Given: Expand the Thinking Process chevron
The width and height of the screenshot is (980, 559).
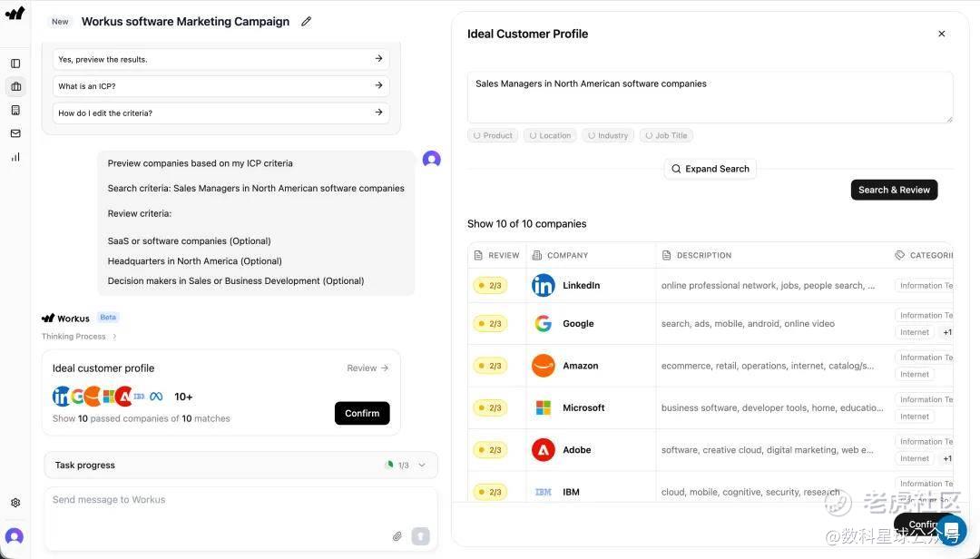Looking at the screenshot, I should click(x=114, y=337).
